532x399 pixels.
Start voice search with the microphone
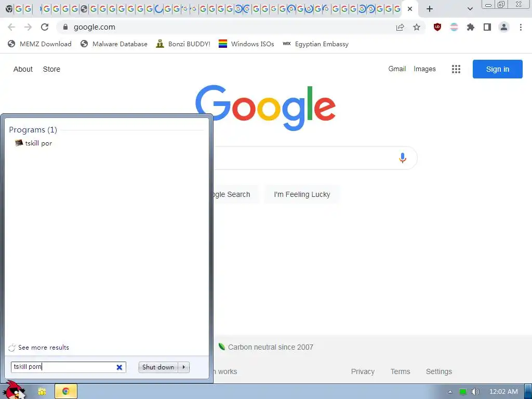[403, 158]
